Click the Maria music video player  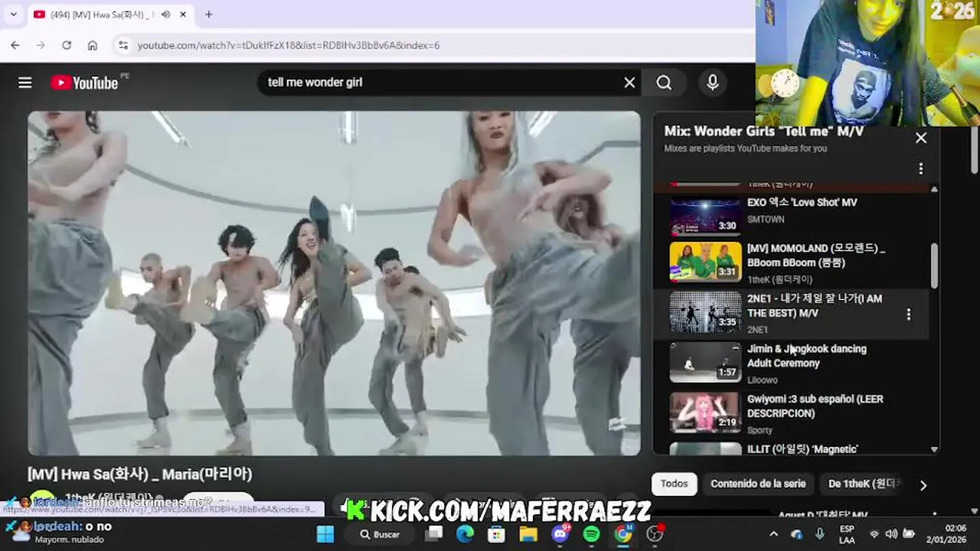click(334, 283)
